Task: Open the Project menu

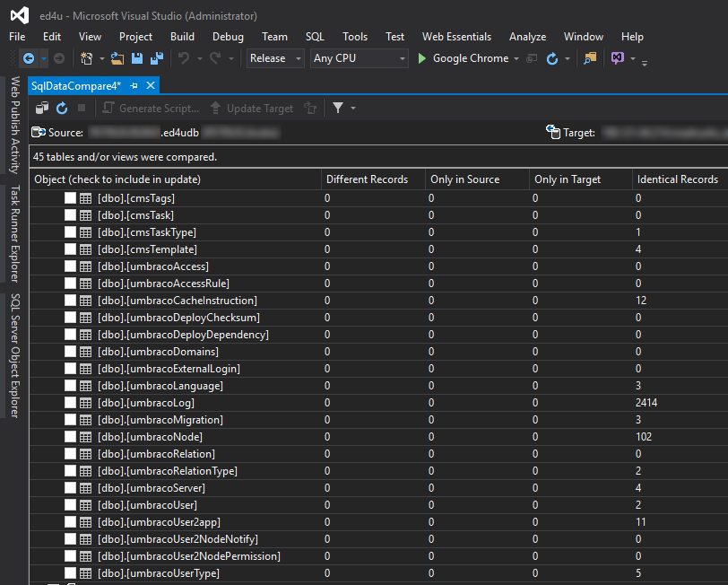Action: [x=135, y=37]
